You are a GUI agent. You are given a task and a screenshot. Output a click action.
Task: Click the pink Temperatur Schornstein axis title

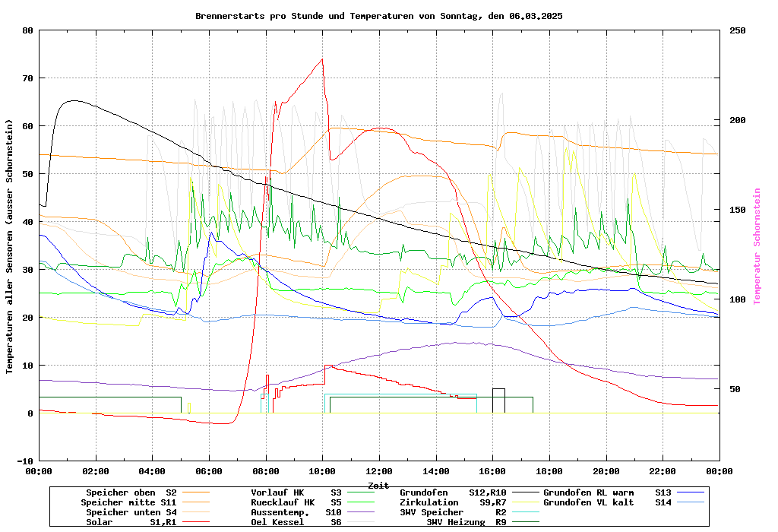757,246
